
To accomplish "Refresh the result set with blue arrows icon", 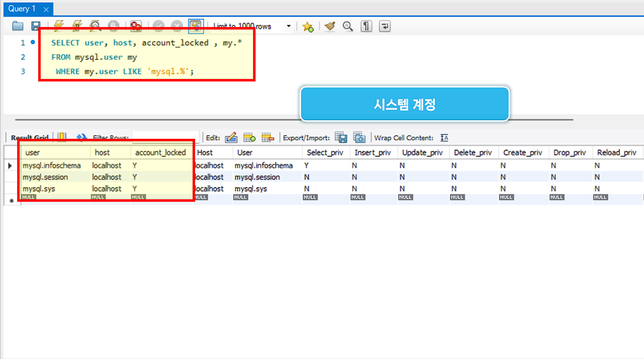I will click(81, 137).
